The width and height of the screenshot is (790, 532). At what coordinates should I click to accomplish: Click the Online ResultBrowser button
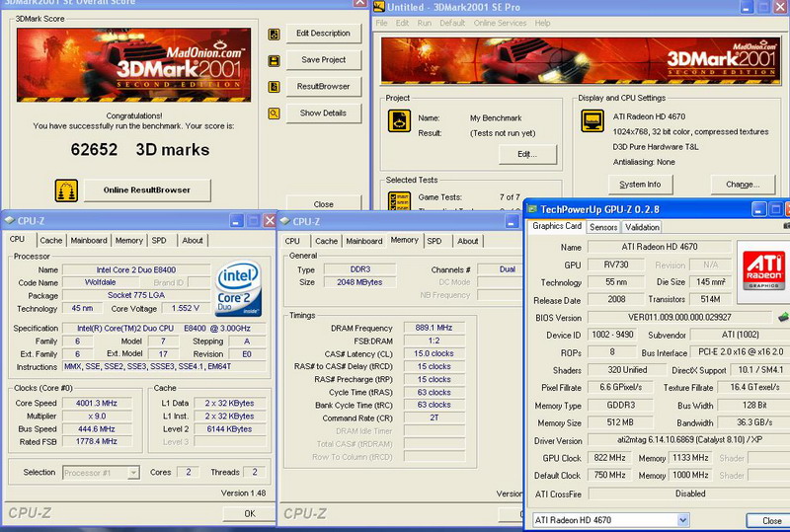[x=147, y=190]
